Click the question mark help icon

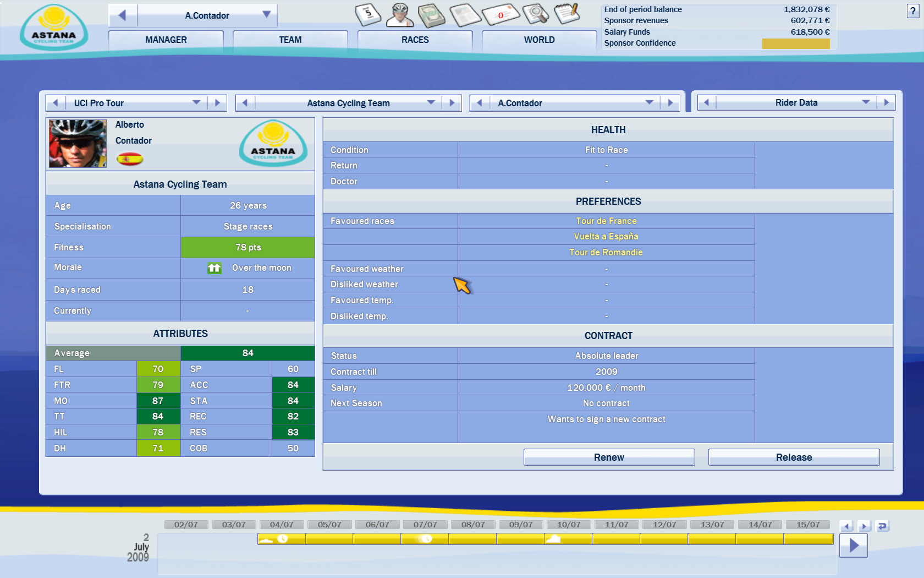912,11
